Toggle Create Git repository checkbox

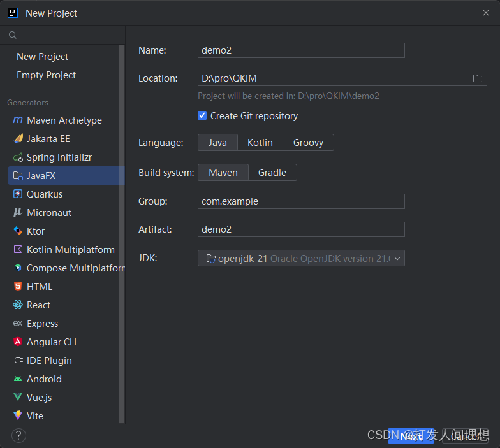click(x=202, y=115)
